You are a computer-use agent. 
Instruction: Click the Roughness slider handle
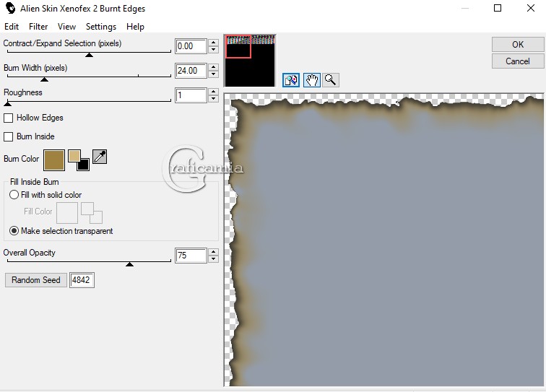[7, 104]
